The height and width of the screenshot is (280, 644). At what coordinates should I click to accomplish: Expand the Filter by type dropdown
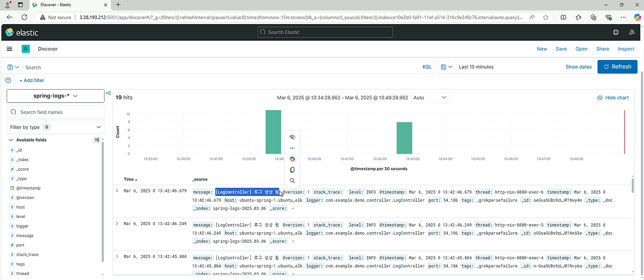tap(55, 127)
